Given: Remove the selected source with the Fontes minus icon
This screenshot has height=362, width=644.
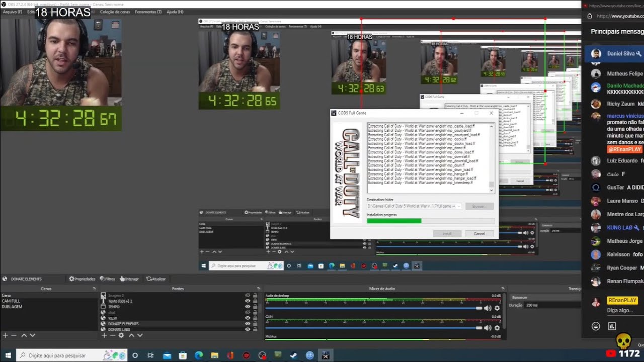Looking at the screenshot, I should pos(113,335).
